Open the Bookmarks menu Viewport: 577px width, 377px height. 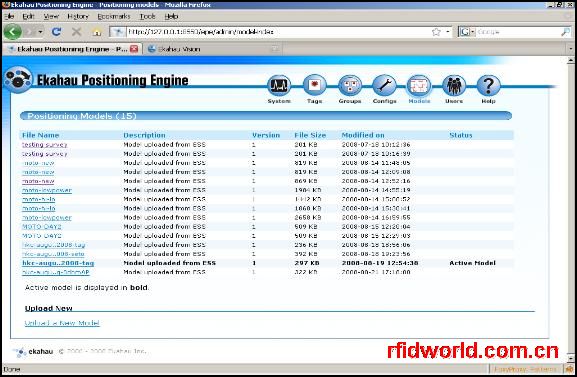click(114, 16)
